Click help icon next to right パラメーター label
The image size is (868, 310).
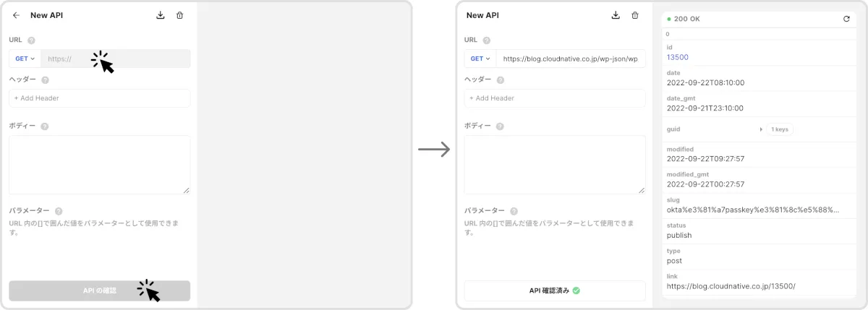[514, 211]
